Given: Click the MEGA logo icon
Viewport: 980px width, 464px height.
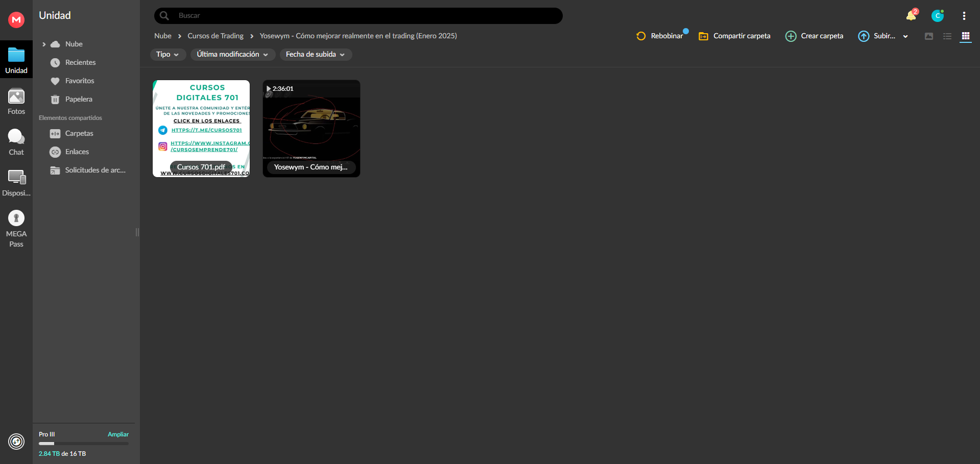Looking at the screenshot, I should pyautogui.click(x=16, y=20).
